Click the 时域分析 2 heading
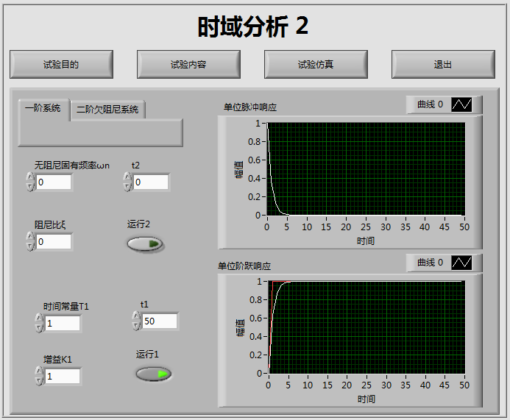The height and width of the screenshot is (420, 510). pos(252,26)
